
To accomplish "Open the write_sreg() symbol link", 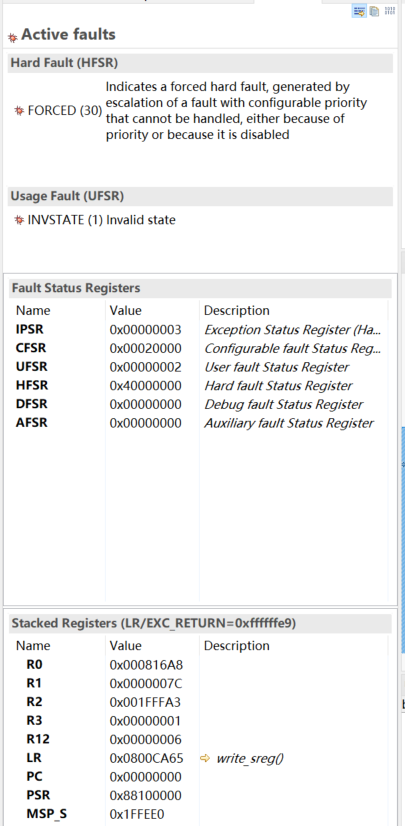I will tap(250, 759).
